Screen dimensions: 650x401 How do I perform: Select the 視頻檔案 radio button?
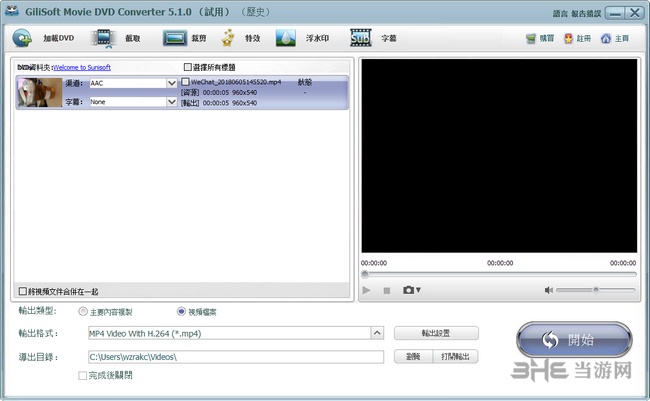tap(181, 311)
